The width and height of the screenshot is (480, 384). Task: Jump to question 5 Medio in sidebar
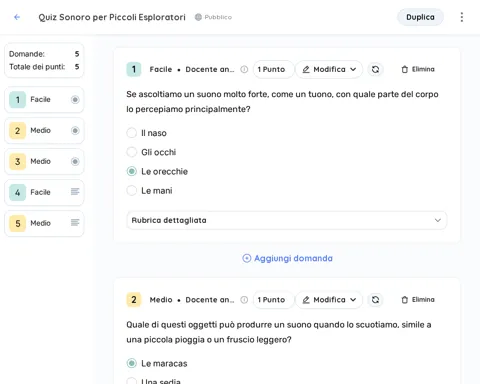point(44,223)
